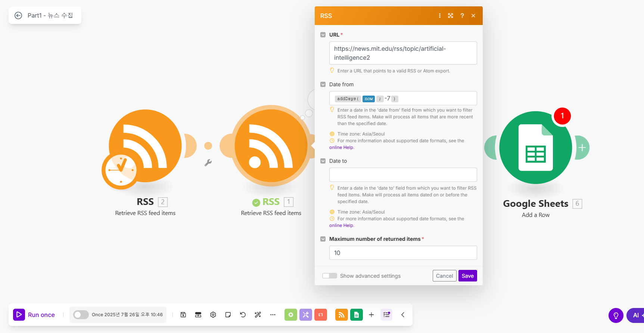Toggle the scenario scheduling switch
The image size is (644, 333).
click(x=81, y=315)
